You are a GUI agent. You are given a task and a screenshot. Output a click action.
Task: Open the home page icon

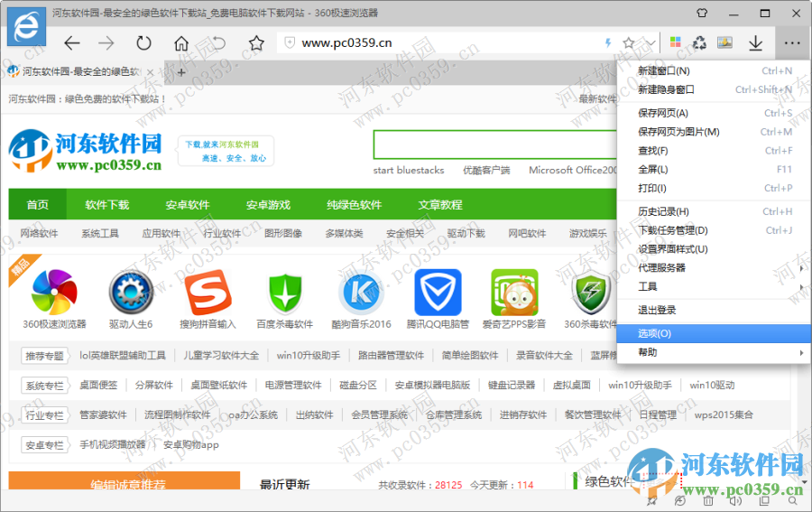point(181,43)
